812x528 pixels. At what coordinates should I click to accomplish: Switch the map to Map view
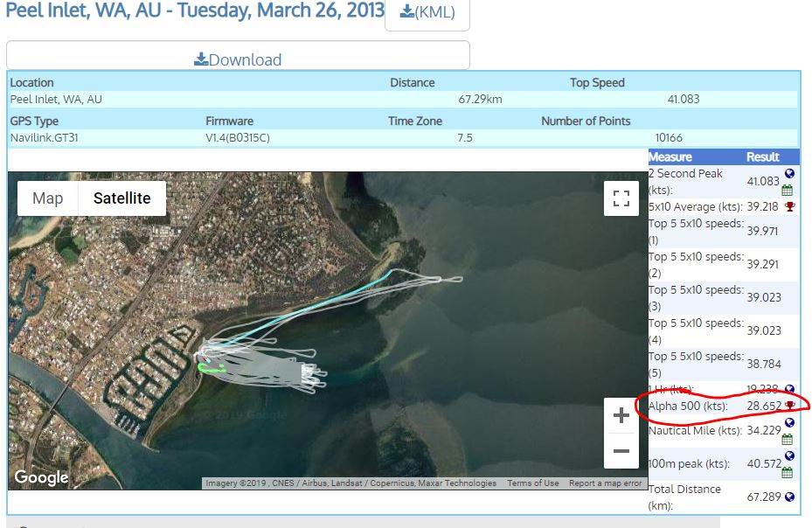[47, 198]
